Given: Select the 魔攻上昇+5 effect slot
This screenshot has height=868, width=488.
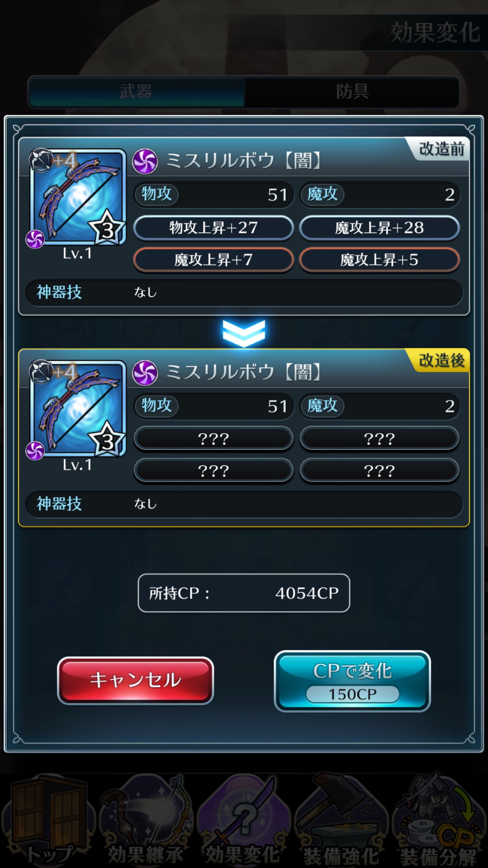Looking at the screenshot, I should pos(379,260).
